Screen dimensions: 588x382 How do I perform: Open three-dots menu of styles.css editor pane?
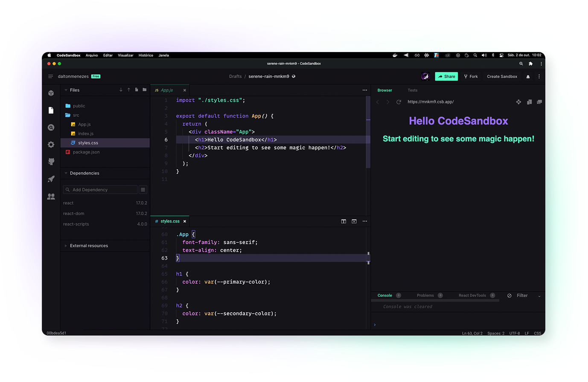pos(365,221)
